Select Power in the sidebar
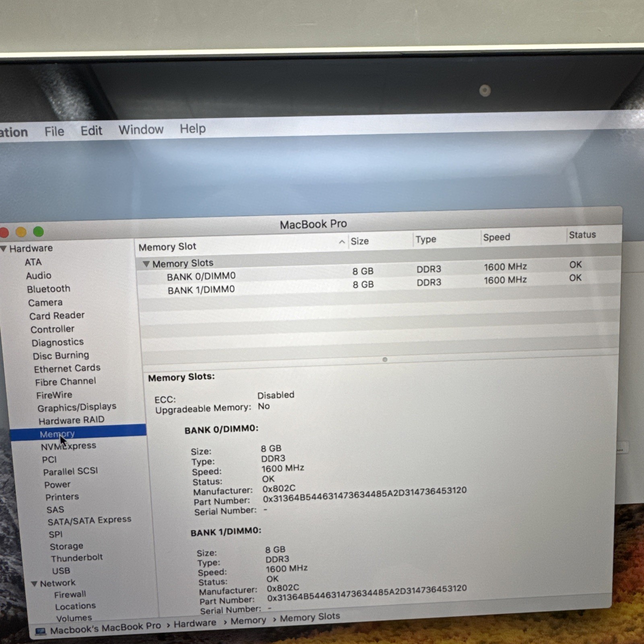 pos(57,485)
